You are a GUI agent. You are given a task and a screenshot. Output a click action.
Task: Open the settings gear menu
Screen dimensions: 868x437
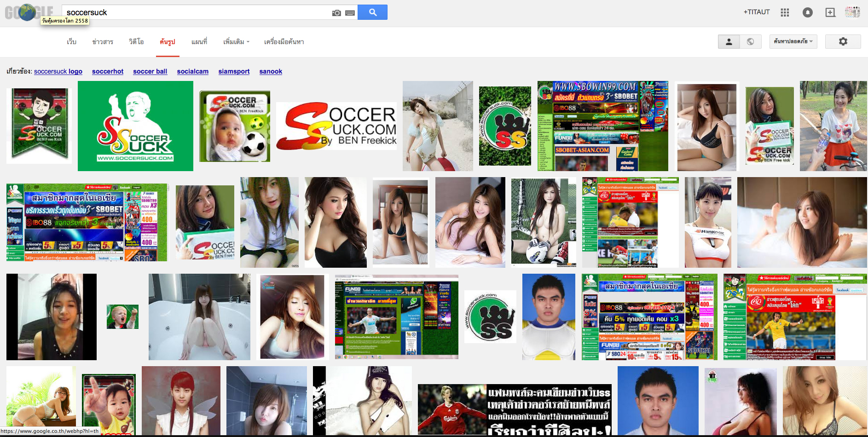pos(843,41)
